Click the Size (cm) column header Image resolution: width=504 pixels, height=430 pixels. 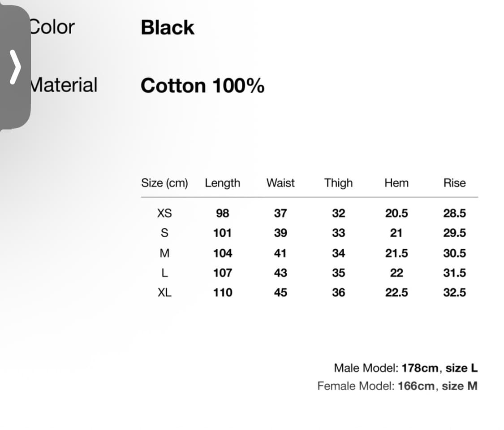pyautogui.click(x=164, y=183)
